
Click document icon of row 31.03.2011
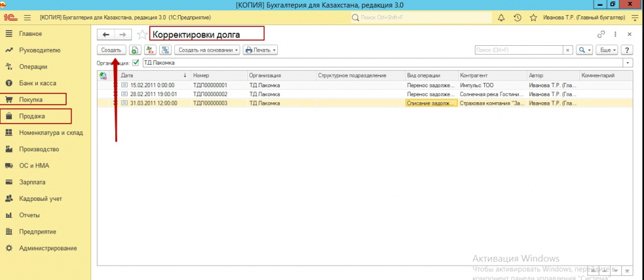[x=125, y=104]
